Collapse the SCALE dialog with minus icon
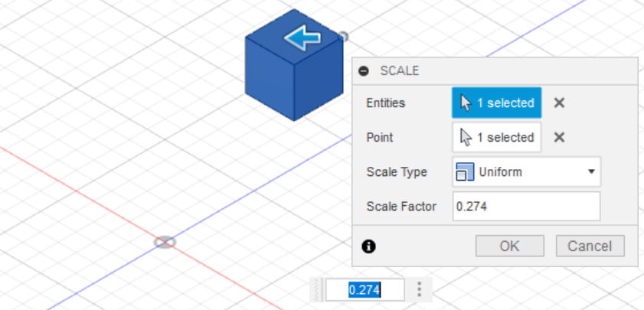644x310 pixels. click(x=364, y=71)
